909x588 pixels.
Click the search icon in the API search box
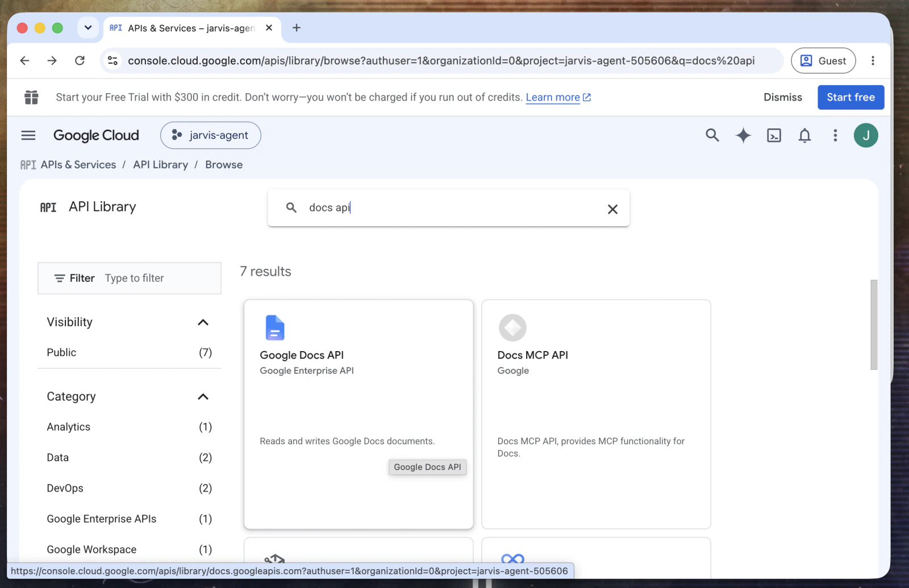tap(291, 208)
